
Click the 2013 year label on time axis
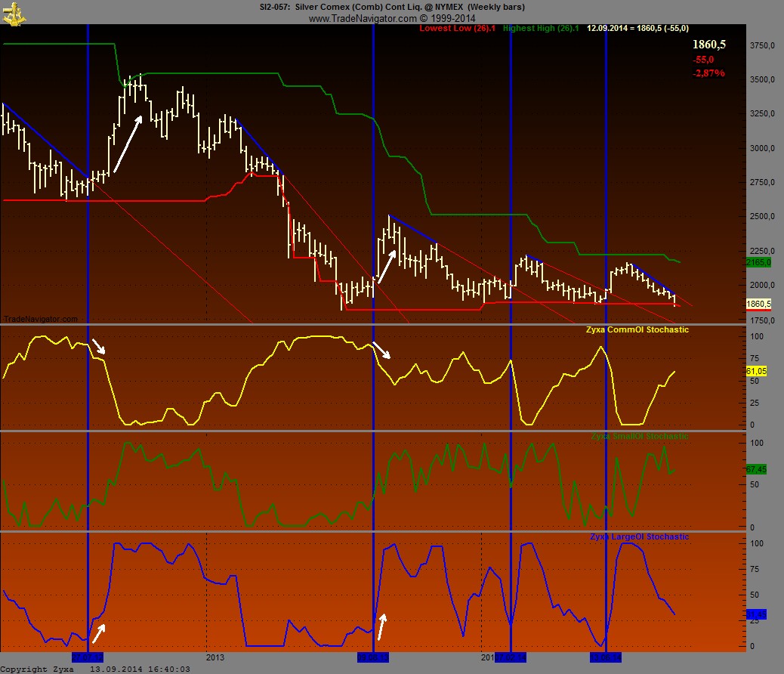click(x=216, y=657)
